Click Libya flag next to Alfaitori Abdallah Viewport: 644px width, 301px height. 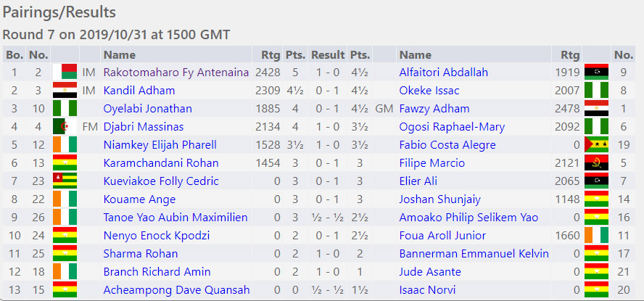(596, 73)
